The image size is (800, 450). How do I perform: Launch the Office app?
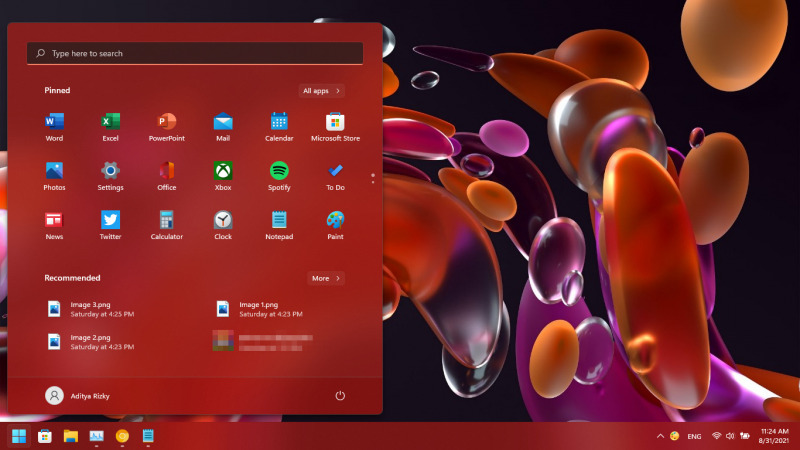point(167,176)
